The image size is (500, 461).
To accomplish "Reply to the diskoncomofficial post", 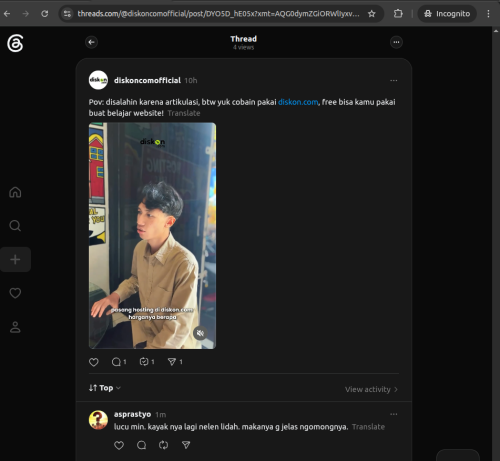I will pyautogui.click(x=119, y=362).
